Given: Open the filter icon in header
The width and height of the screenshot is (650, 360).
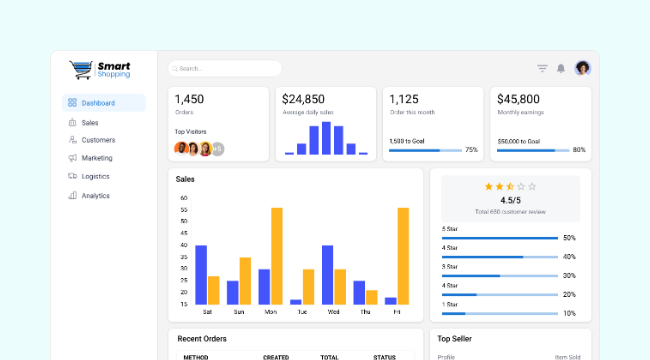Looking at the screenshot, I should pyautogui.click(x=542, y=68).
